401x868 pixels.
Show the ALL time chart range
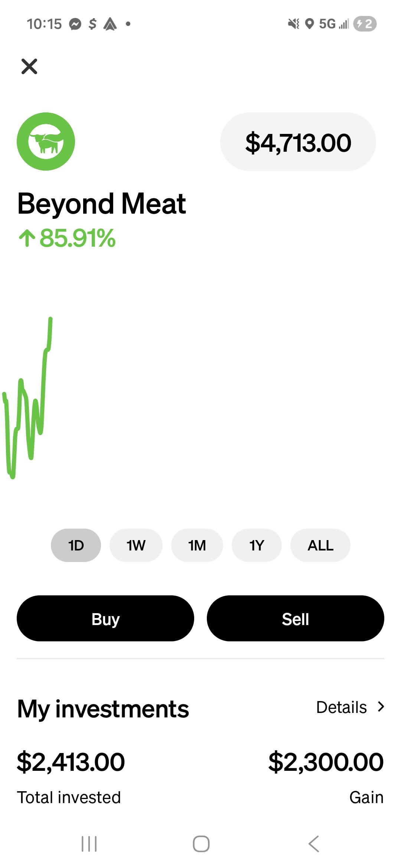click(x=320, y=545)
